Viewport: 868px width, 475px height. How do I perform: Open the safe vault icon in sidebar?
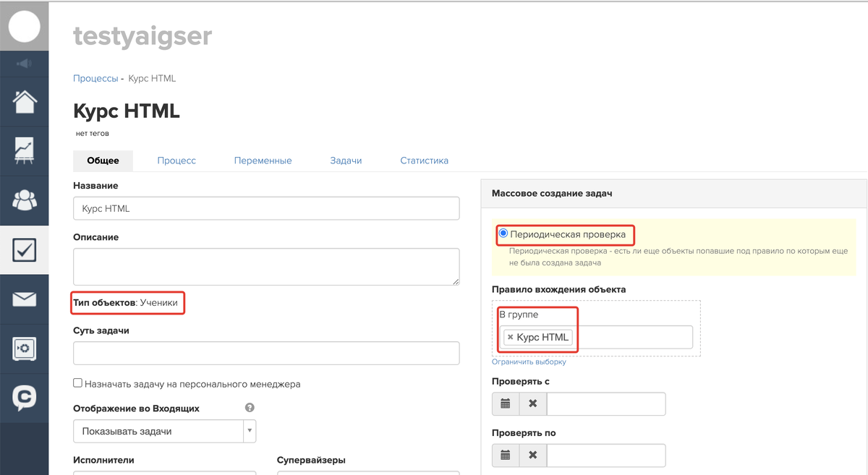[25, 348]
